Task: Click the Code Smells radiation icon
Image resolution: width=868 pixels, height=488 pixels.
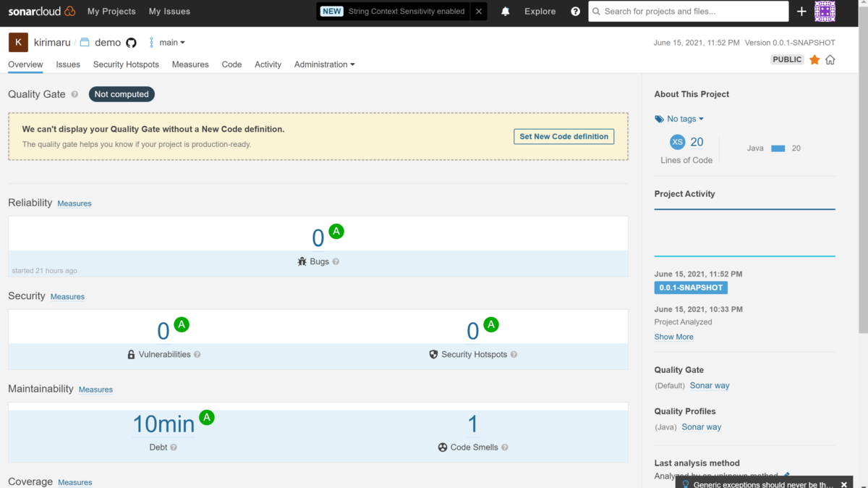Action: tap(443, 447)
